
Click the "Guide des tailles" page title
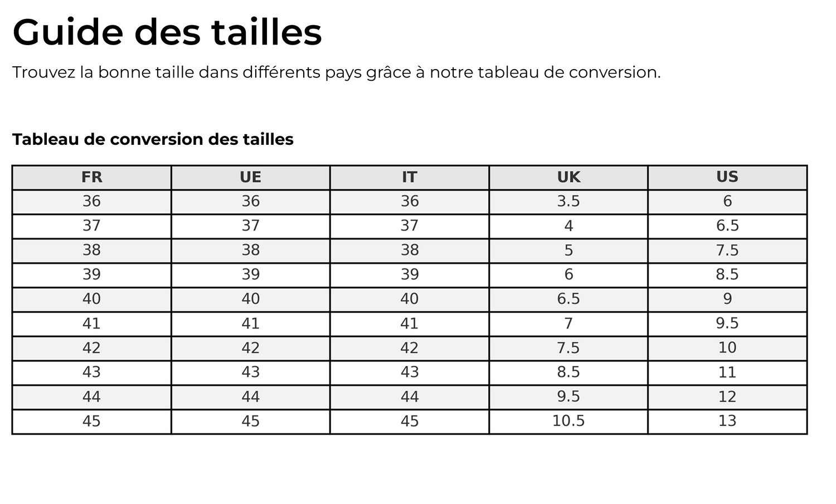pyautogui.click(x=167, y=32)
